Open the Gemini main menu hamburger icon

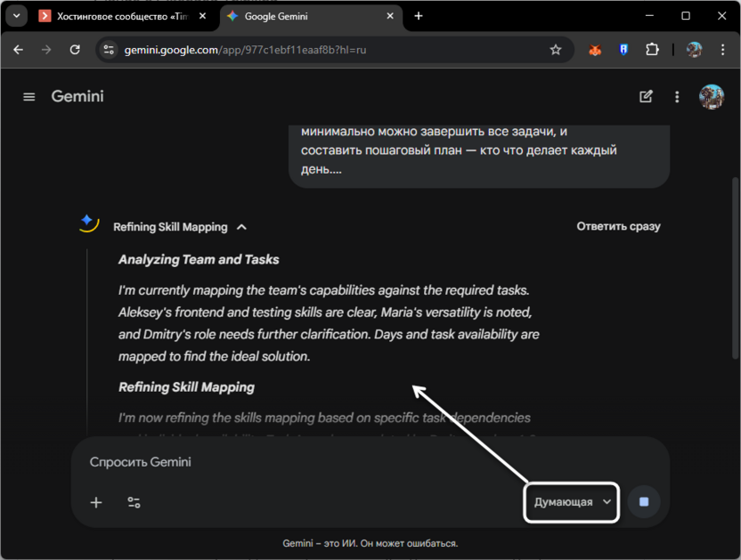[x=29, y=97]
